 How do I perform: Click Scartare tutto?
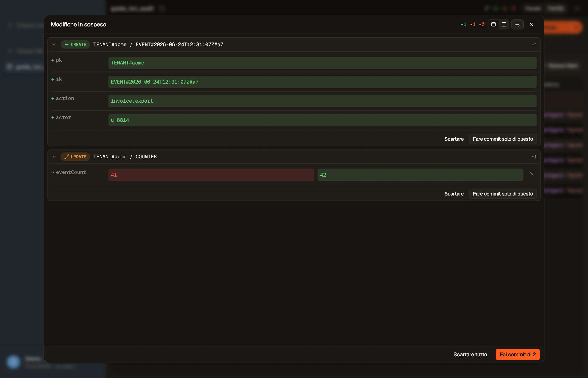coord(470,354)
